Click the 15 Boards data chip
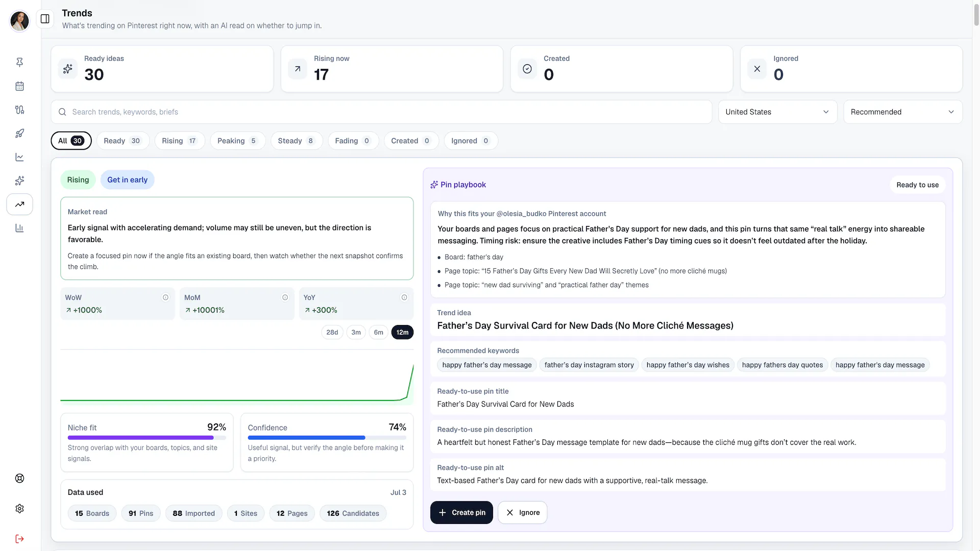The image size is (980, 551). pos(92,514)
